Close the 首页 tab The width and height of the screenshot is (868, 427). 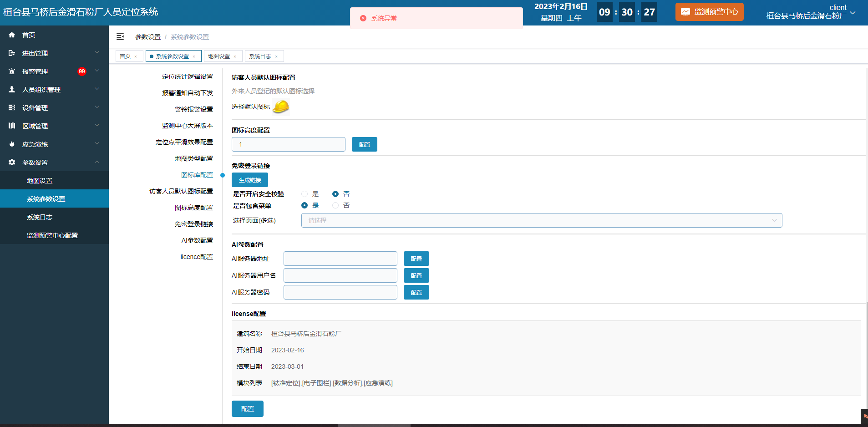pos(136,56)
